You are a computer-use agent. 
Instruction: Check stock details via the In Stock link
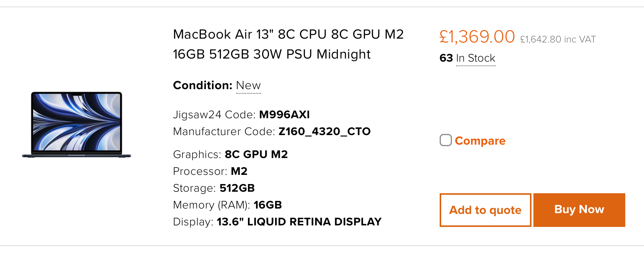(x=475, y=58)
